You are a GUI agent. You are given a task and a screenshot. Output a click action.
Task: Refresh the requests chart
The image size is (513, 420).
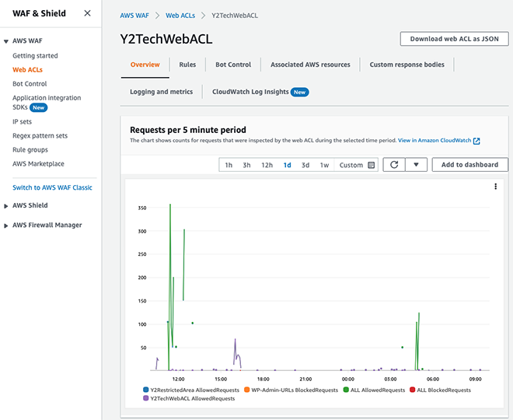[394, 165]
